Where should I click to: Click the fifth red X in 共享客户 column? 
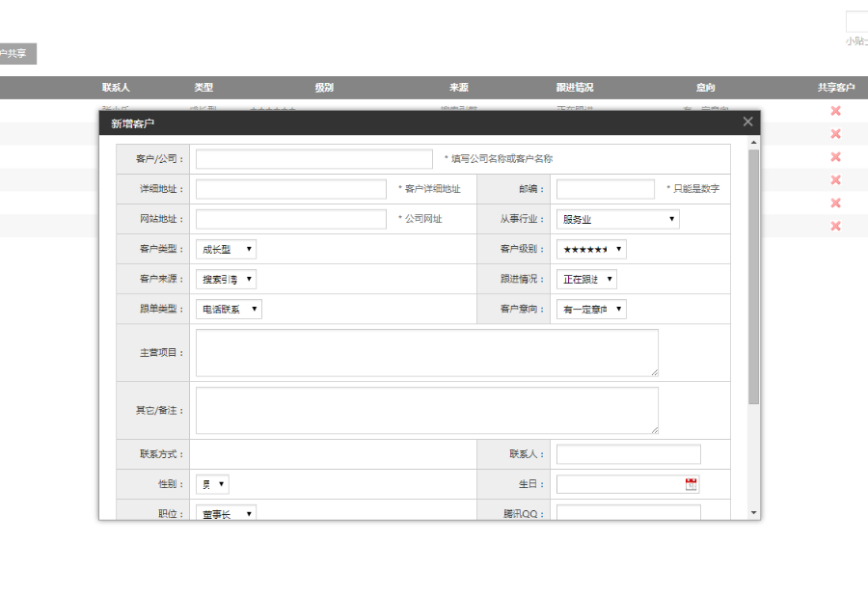835,204
